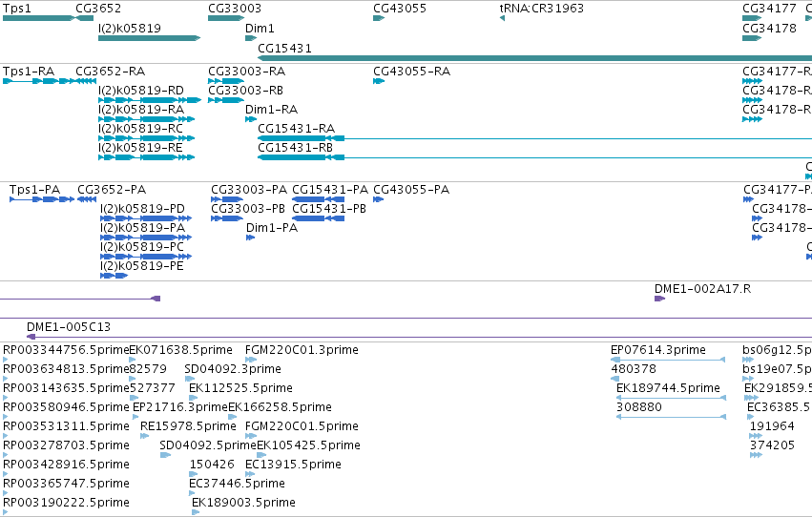The width and height of the screenshot is (812, 517).
Task: Select the Dim1 gene label
Action: (260, 28)
